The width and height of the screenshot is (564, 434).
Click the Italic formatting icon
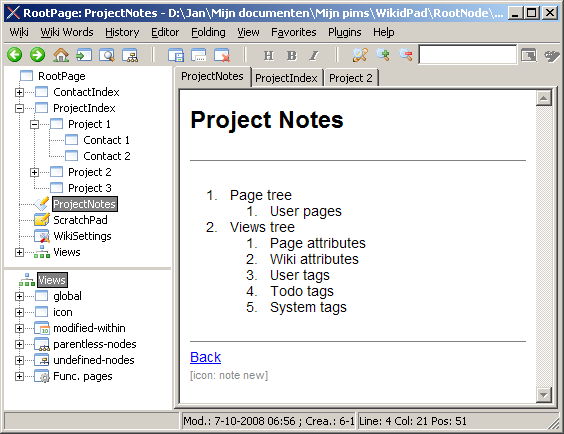point(314,55)
